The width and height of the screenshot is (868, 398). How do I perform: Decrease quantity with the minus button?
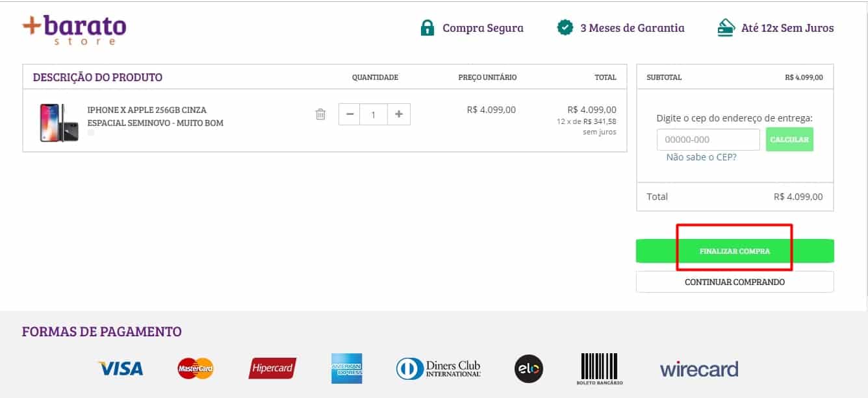pos(350,114)
